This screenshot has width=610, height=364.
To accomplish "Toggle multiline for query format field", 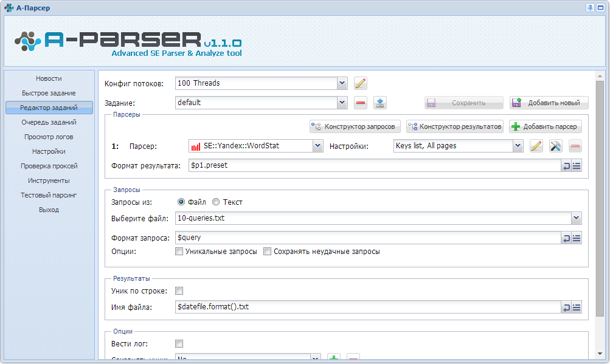I will point(566,238).
